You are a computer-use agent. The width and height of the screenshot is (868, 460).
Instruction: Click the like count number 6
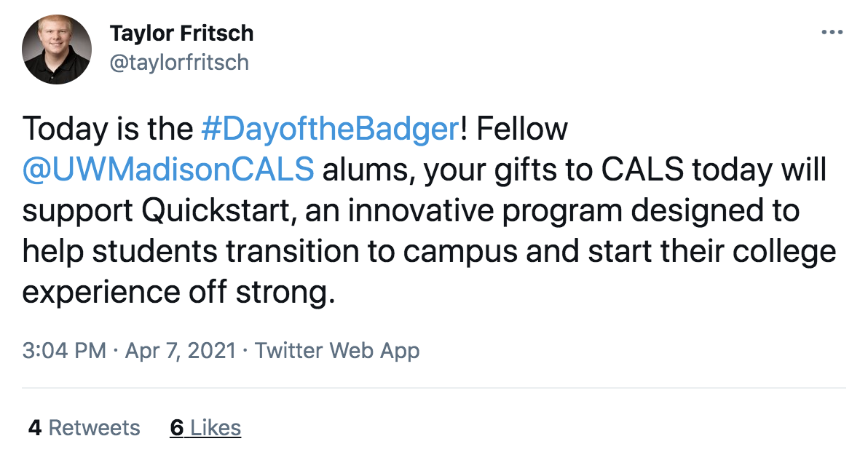click(177, 427)
